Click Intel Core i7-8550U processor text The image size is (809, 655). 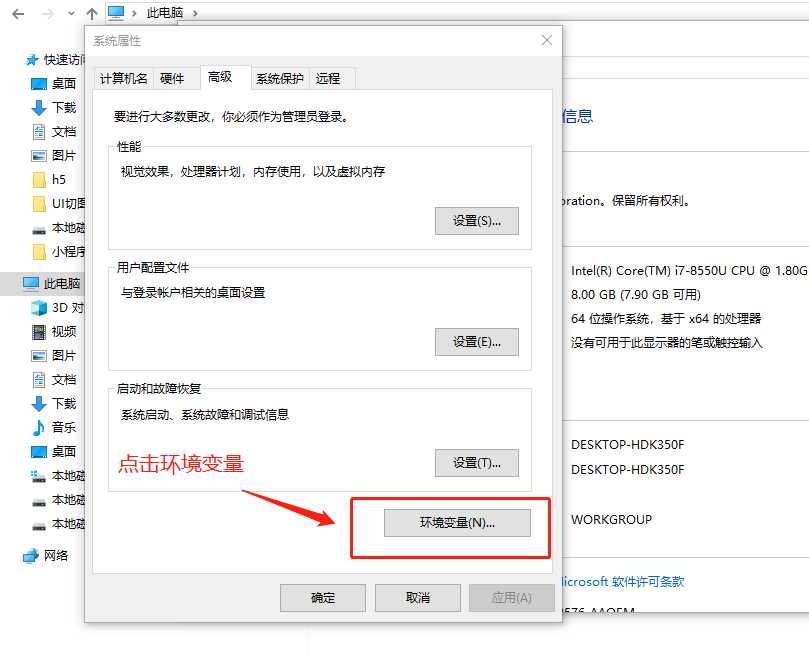(x=689, y=270)
